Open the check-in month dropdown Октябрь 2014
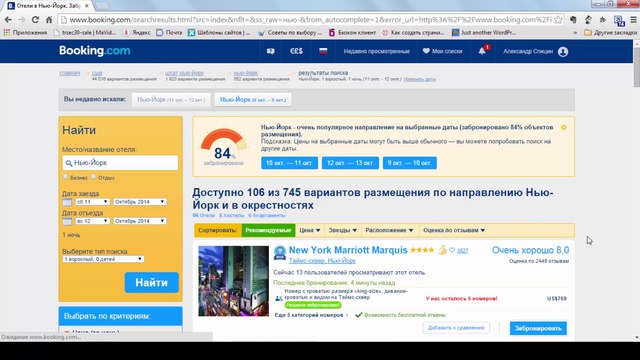 (140, 202)
